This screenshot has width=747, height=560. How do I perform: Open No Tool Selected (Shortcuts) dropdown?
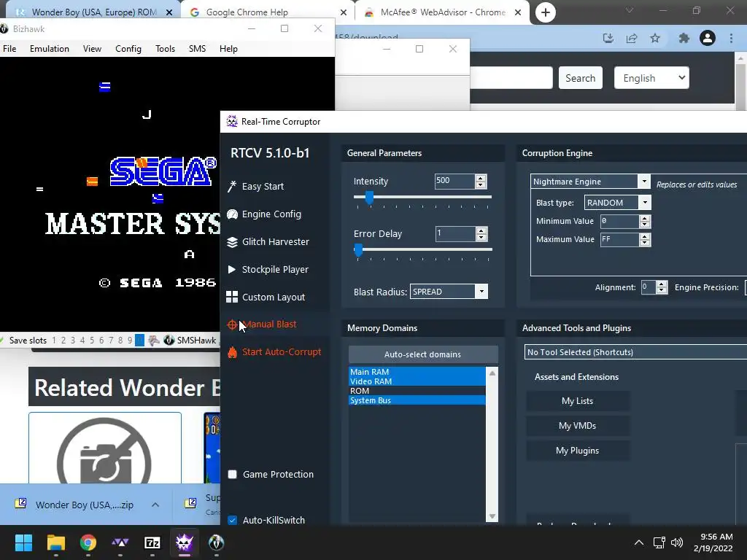pyautogui.click(x=635, y=352)
